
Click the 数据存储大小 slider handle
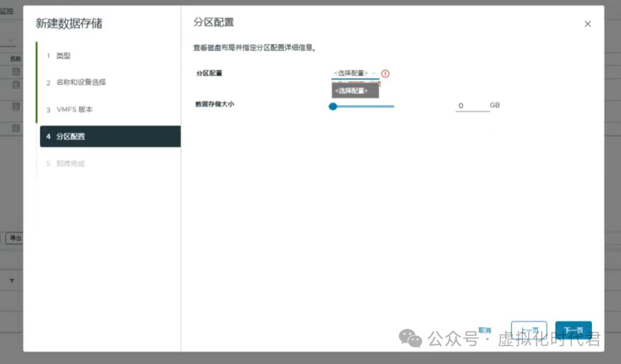pos(333,106)
